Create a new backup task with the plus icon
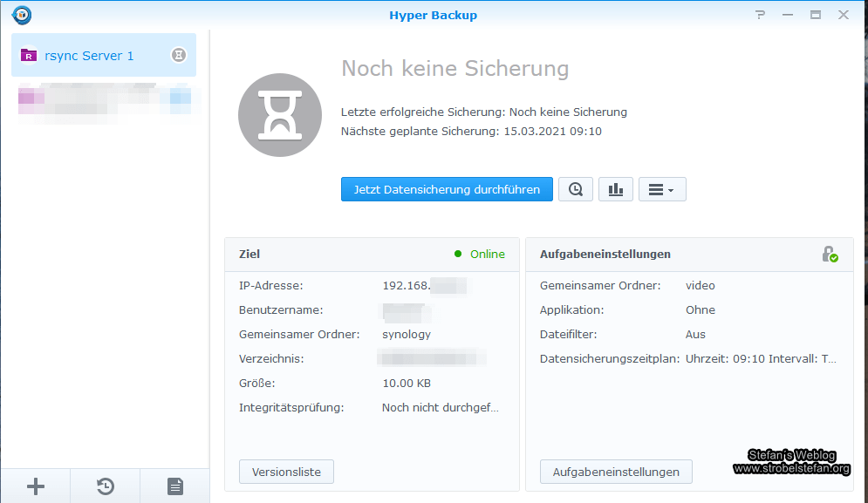The height and width of the screenshot is (503, 868). click(35, 486)
